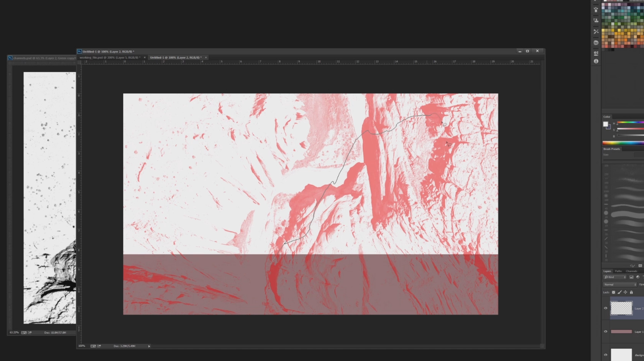Select the Layer 2 thumbnail

621,308
